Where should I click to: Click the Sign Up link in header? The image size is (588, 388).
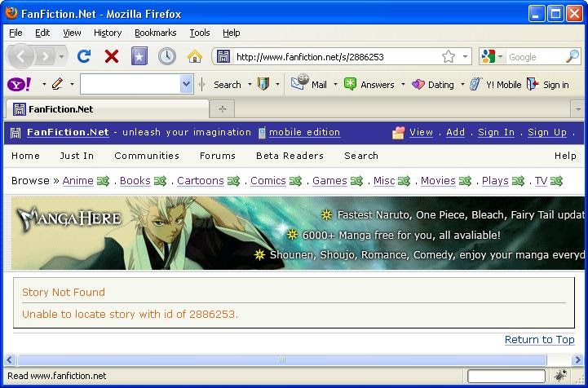click(547, 132)
